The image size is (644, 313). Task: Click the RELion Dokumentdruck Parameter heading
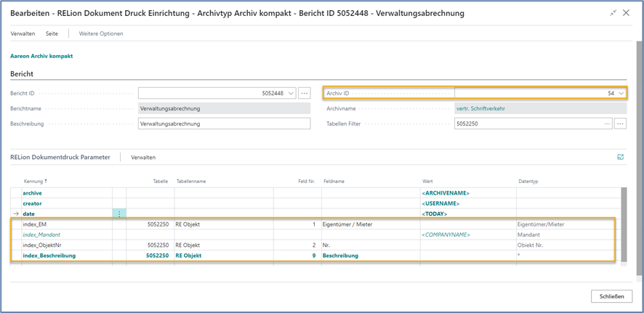(60, 157)
